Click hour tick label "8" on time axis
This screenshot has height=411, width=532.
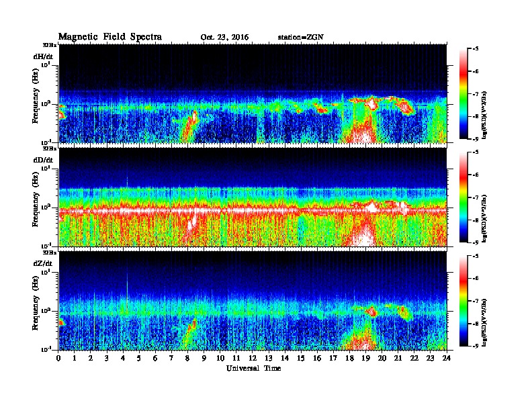pyautogui.click(x=187, y=359)
